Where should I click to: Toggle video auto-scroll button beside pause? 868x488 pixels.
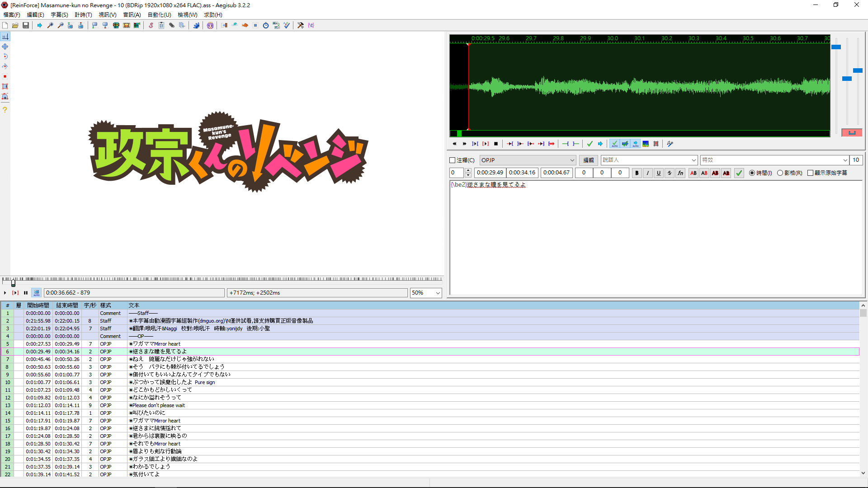tap(37, 293)
